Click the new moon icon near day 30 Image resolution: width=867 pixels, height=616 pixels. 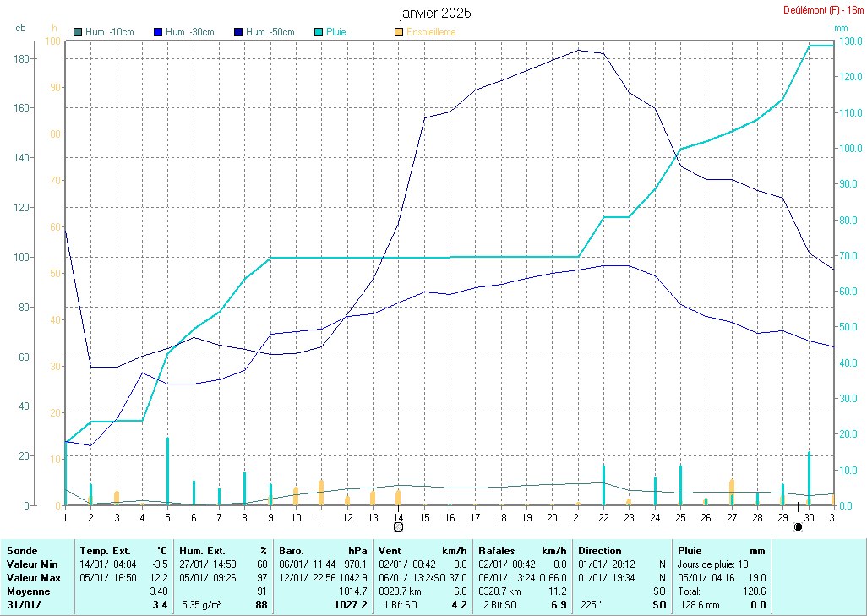[798, 526]
